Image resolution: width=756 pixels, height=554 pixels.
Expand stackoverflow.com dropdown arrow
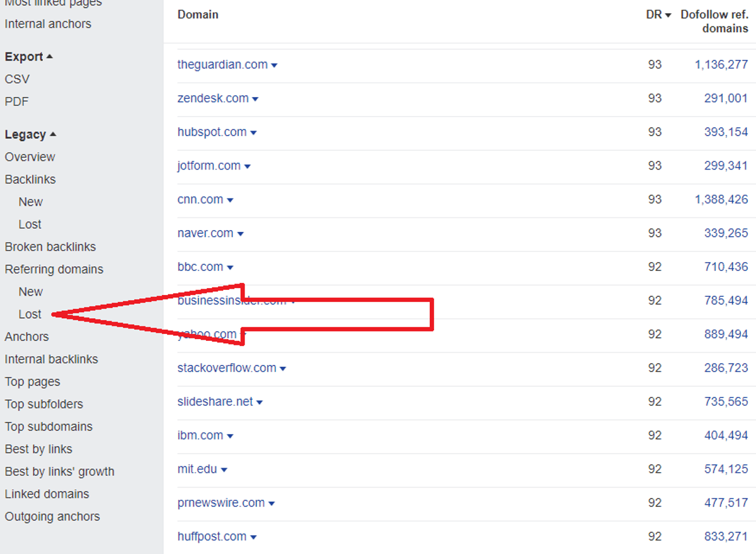click(x=283, y=369)
